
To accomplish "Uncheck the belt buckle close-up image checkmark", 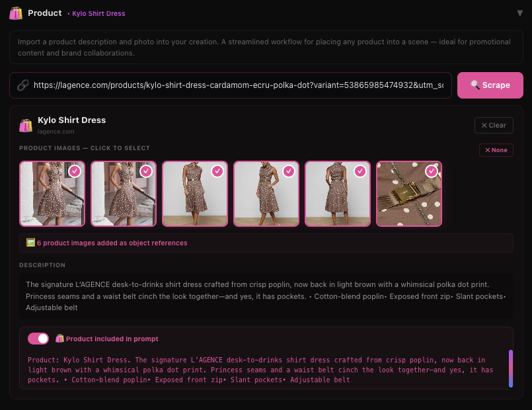I will pyautogui.click(x=432, y=171).
